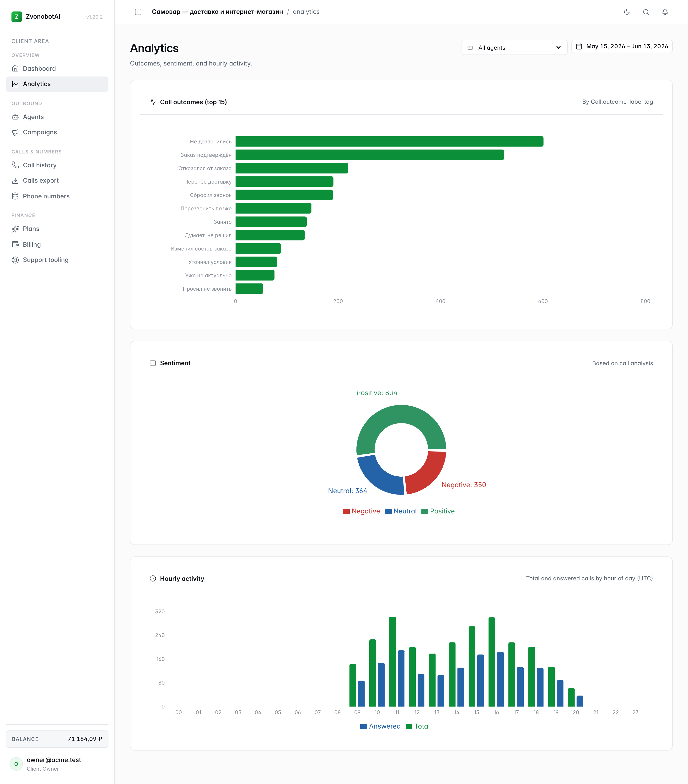
Task: Toggle Positive legend in Sentiment chart
Action: pyautogui.click(x=438, y=511)
